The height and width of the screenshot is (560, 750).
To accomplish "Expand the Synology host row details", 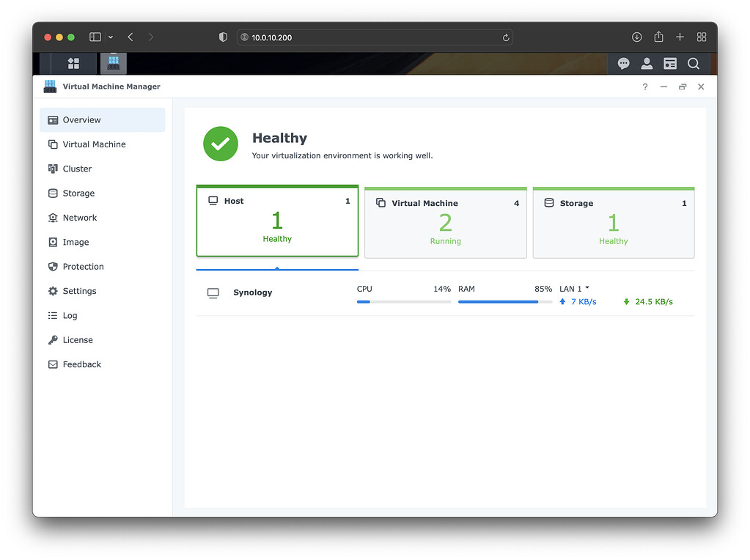I will [252, 292].
